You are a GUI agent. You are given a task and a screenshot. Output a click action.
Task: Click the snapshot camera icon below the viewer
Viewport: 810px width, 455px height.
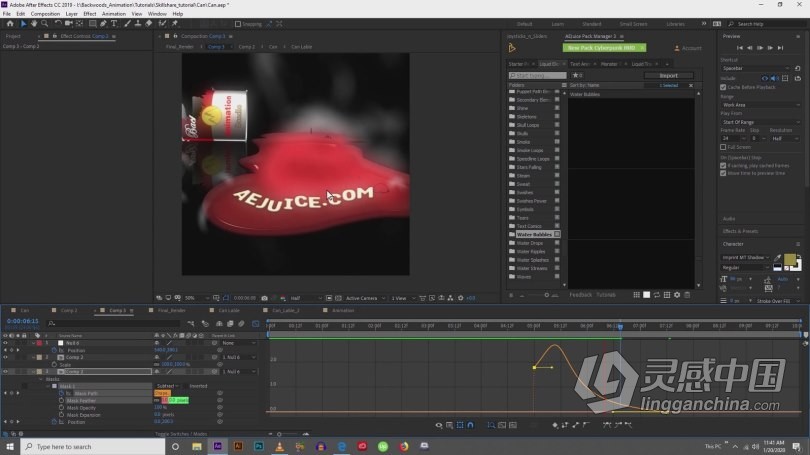point(264,298)
